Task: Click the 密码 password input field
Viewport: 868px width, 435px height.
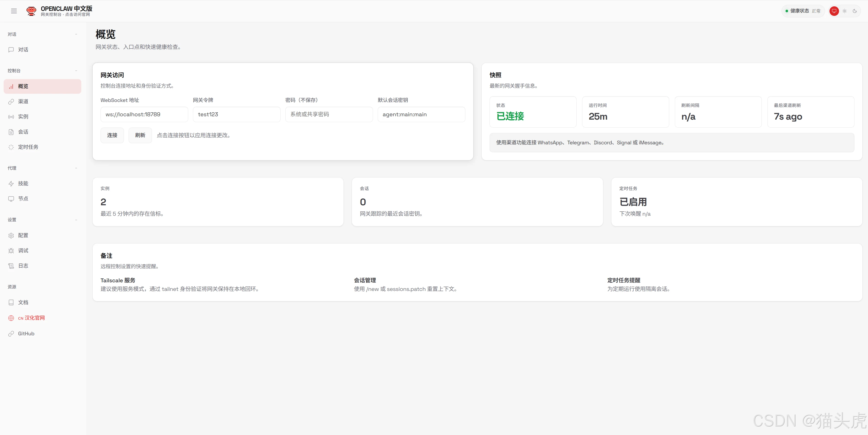Action: [x=329, y=114]
